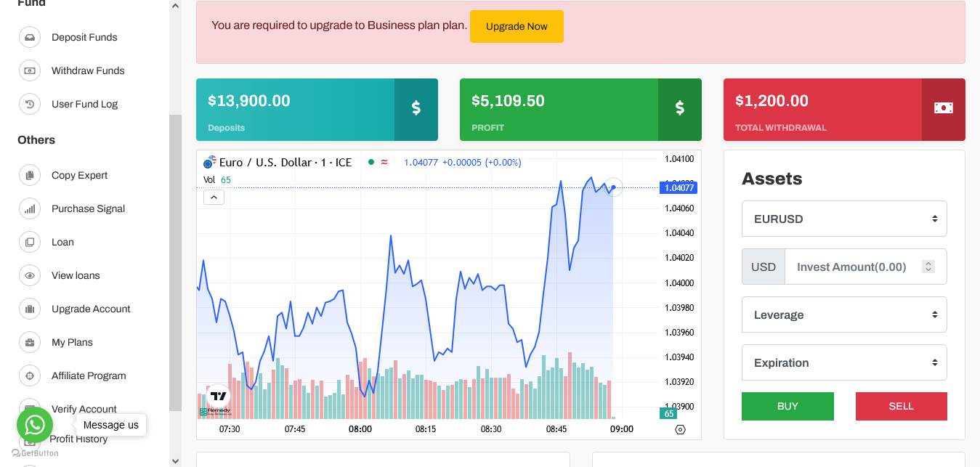Click the Euro/USD flag symbol icon
This screenshot has height=467, width=980.
(210, 162)
